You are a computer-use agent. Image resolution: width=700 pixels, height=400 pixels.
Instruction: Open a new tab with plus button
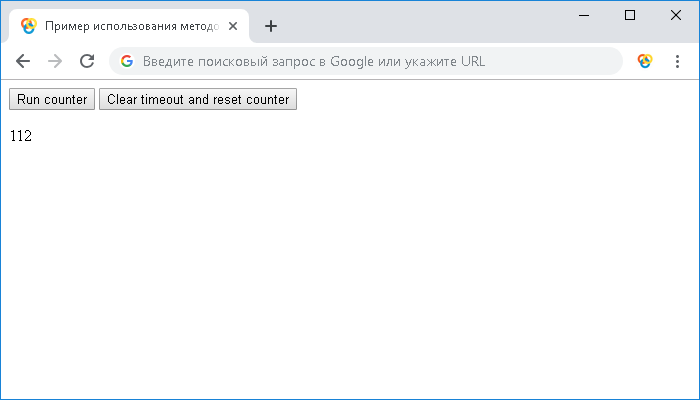[270, 26]
